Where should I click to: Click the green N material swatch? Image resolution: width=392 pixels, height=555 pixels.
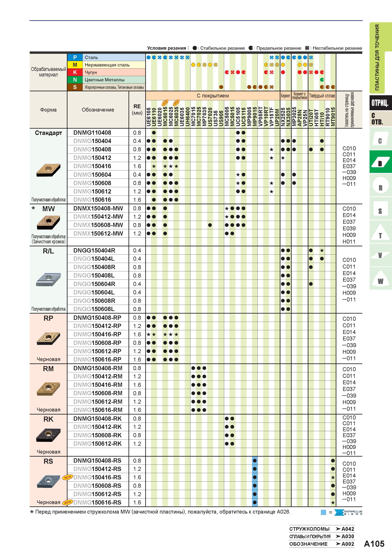(75, 80)
